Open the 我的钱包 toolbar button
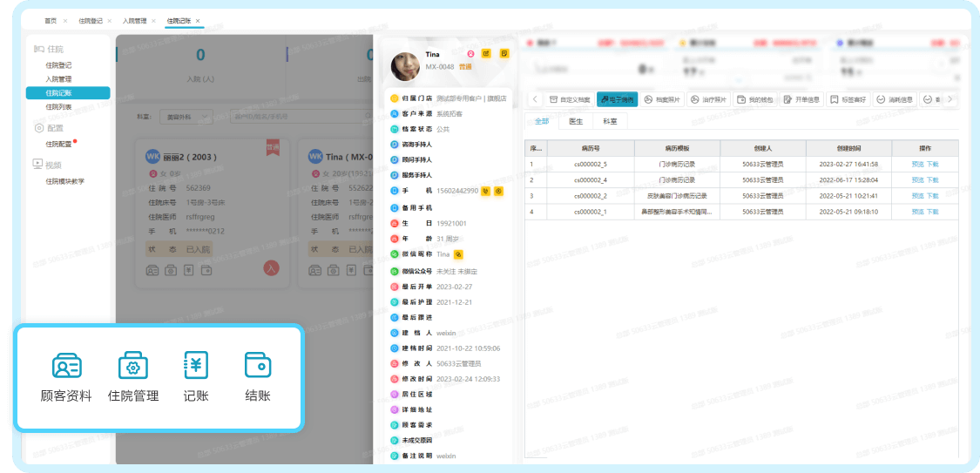 [x=755, y=99]
